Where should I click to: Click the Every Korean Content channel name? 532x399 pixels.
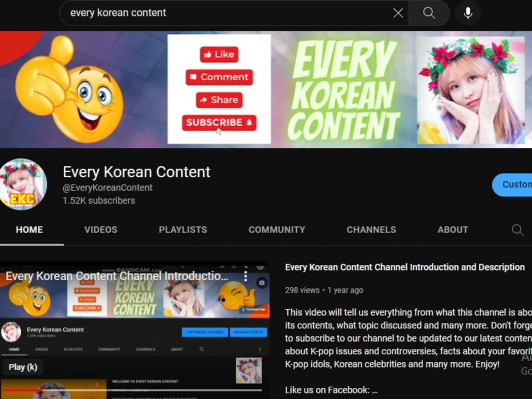coord(136,172)
